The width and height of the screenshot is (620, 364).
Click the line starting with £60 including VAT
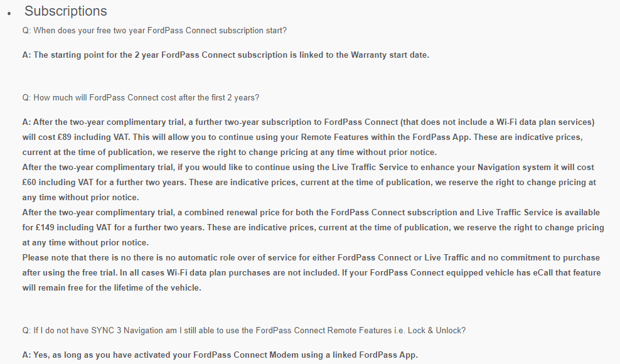coord(309,183)
